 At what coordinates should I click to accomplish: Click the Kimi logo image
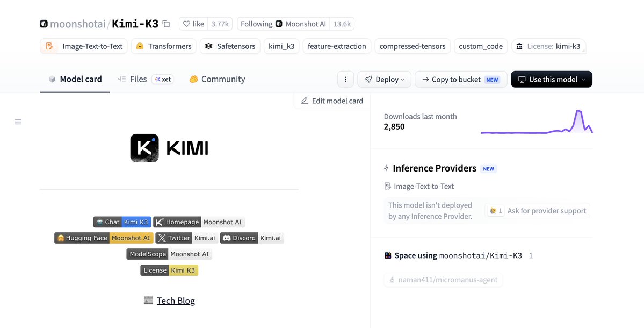click(169, 148)
